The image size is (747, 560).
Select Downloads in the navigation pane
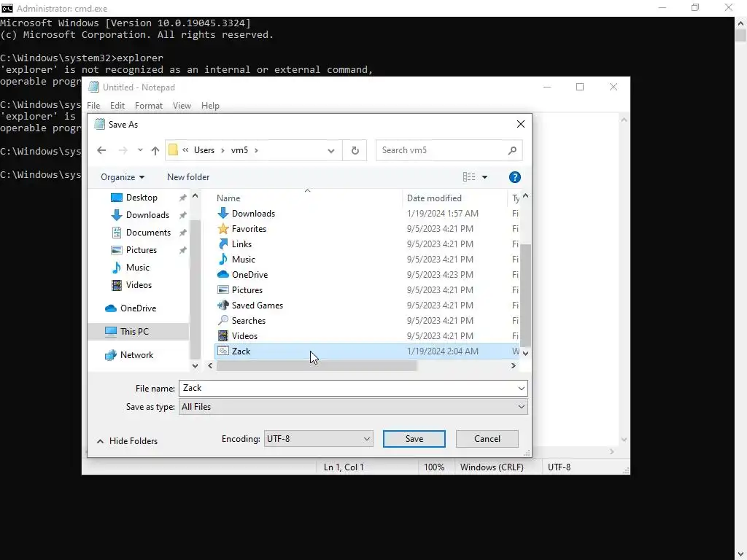pos(147,215)
